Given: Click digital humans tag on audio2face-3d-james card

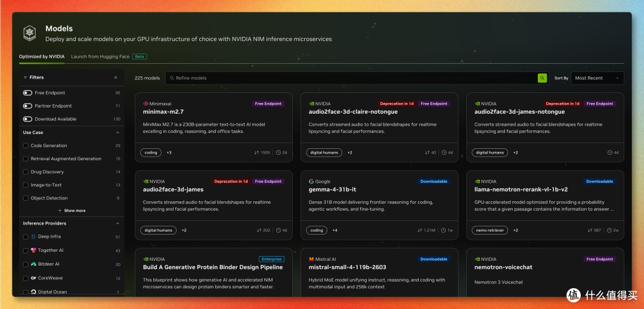Looking at the screenshot, I should click(x=158, y=230).
